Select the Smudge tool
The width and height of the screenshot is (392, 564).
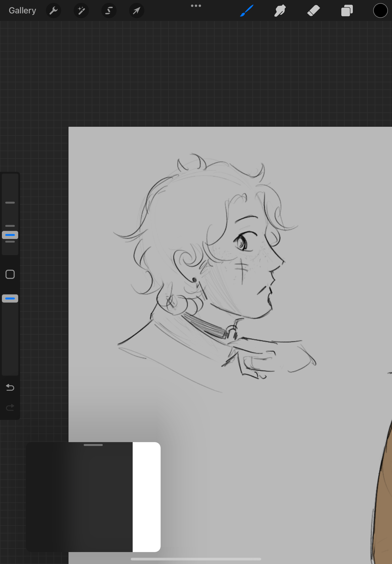click(x=280, y=11)
